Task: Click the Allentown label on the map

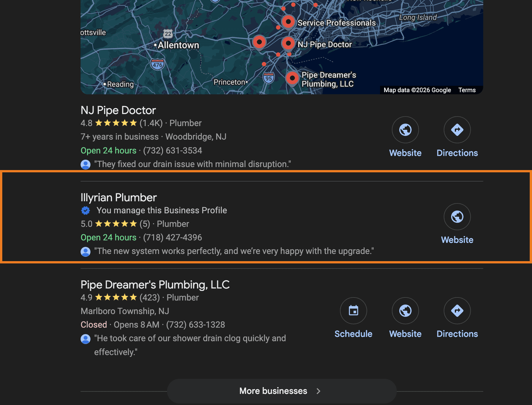Action: 178,45
